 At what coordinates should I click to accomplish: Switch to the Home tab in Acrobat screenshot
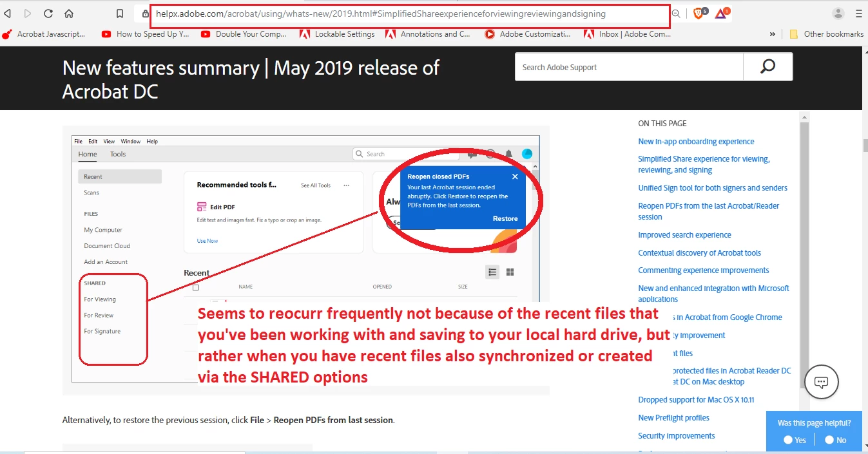(x=88, y=155)
